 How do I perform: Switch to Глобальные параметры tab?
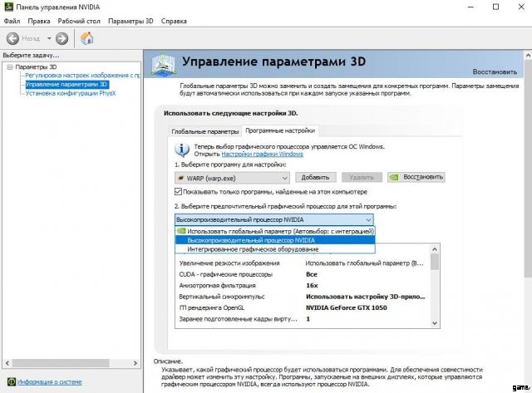coord(205,131)
